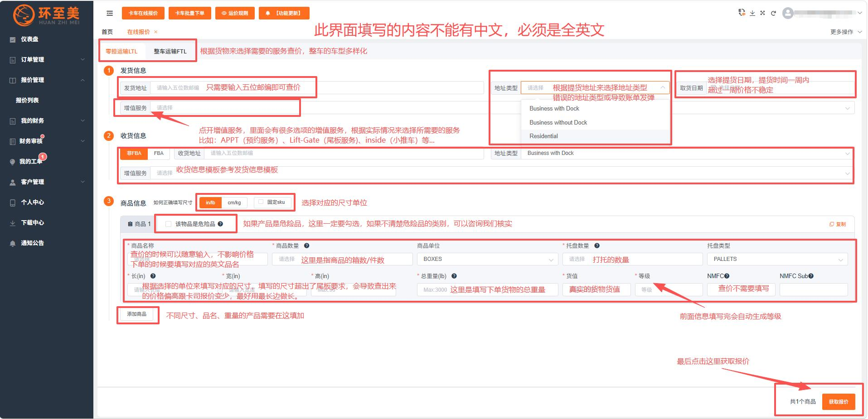868x419 pixels.
Task: Select the 非FBA option
Action: [134, 154]
